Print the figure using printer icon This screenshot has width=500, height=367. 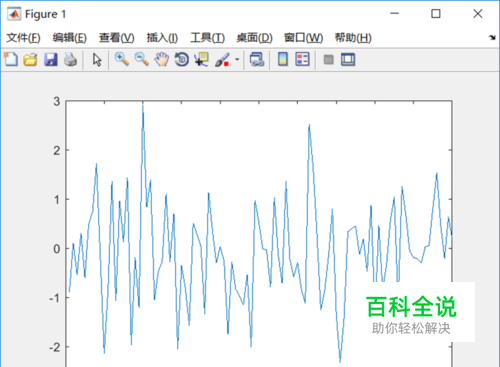tap(71, 60)
